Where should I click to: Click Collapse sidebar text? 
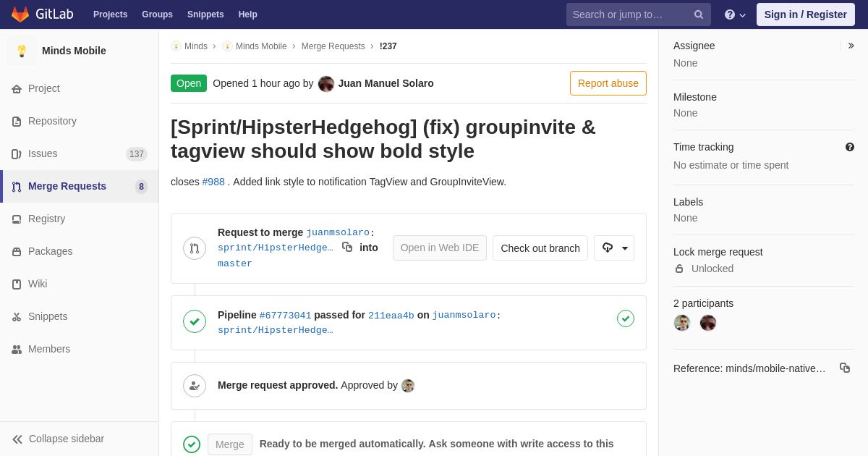pyautogui.click(x=67, y=439)
